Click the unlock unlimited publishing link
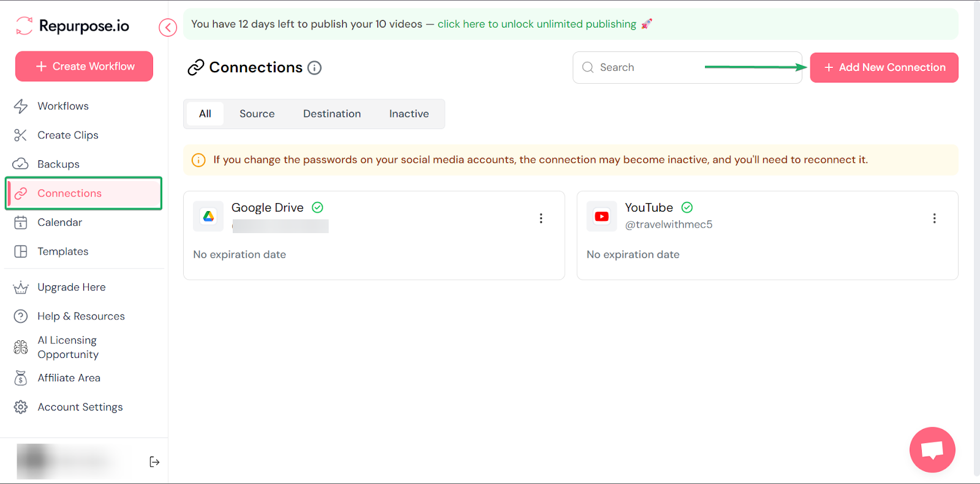The image size is (980, 484). coord(537,24)
